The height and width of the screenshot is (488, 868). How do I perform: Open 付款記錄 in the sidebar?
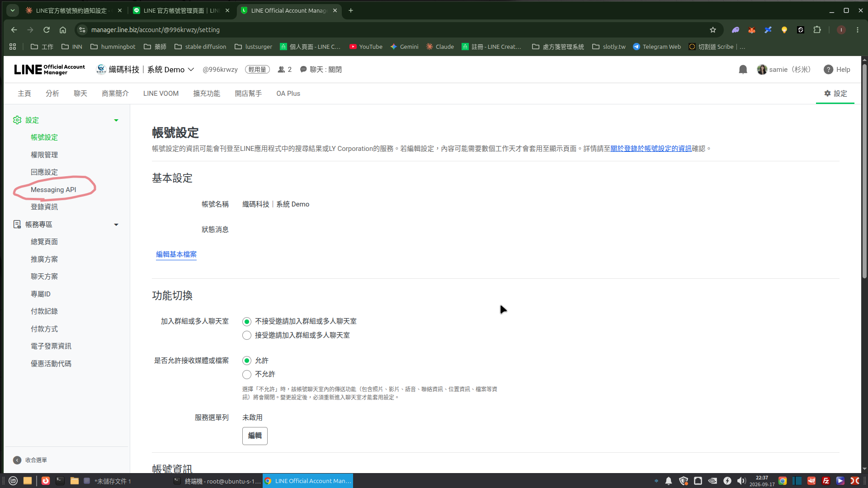(x=44, y=311)
